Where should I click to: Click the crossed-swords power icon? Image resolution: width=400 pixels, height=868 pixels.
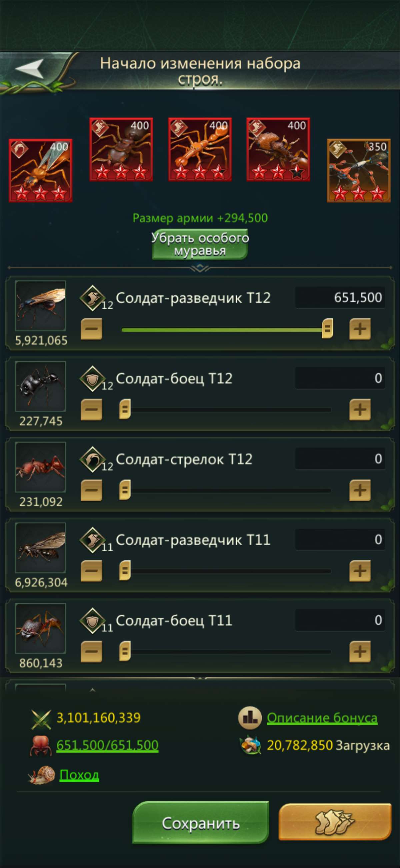click(x=42, y=717)
